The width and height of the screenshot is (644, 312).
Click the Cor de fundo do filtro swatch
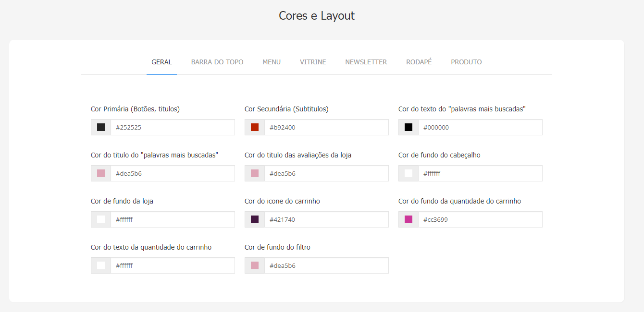(255, 265)
